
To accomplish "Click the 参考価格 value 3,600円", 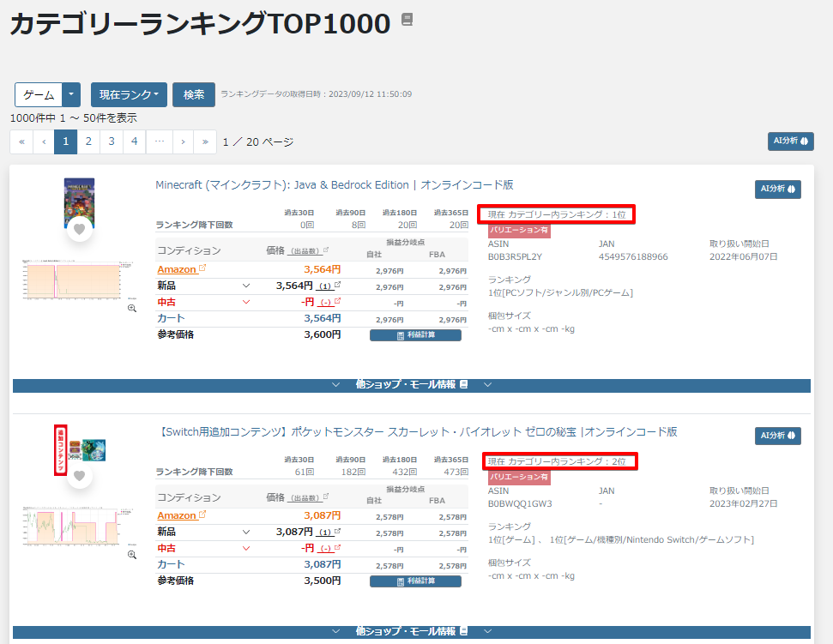I will (x=323, y=335).
